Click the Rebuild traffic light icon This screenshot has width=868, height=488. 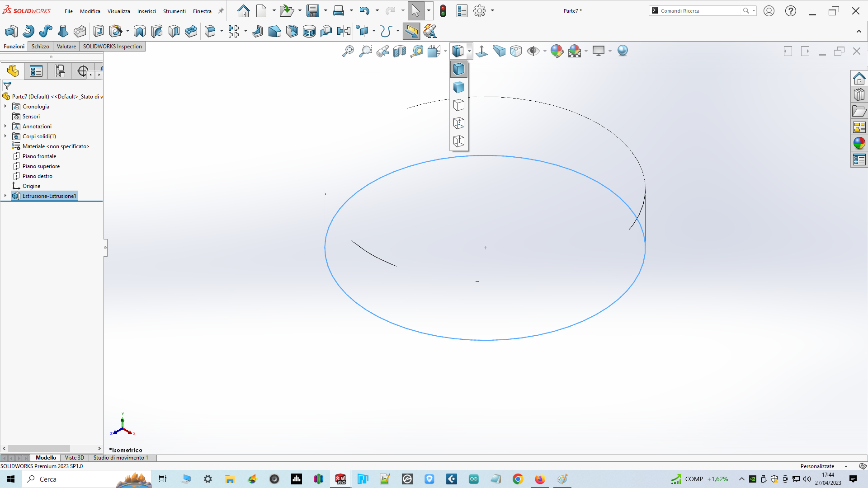coord(443,11)
